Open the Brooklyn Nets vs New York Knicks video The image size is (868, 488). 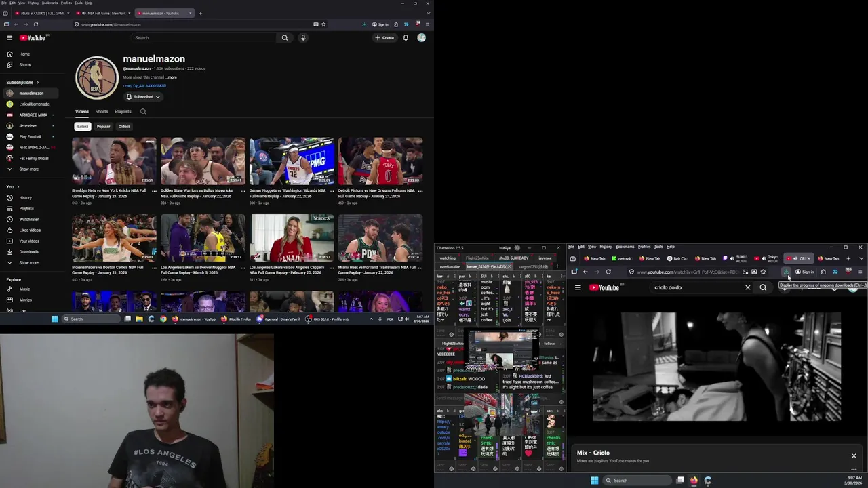[x=114, y=161]
